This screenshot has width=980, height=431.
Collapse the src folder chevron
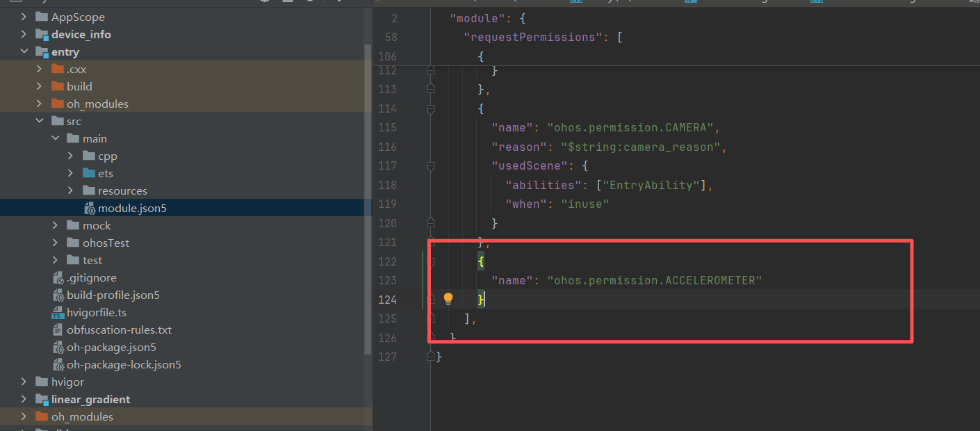point(39,121)
